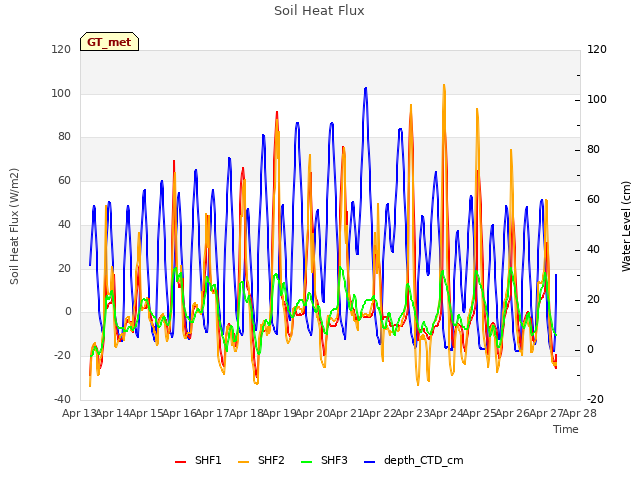Click the red SHF1 peak near Apr 19

click(x=277, y=112)
